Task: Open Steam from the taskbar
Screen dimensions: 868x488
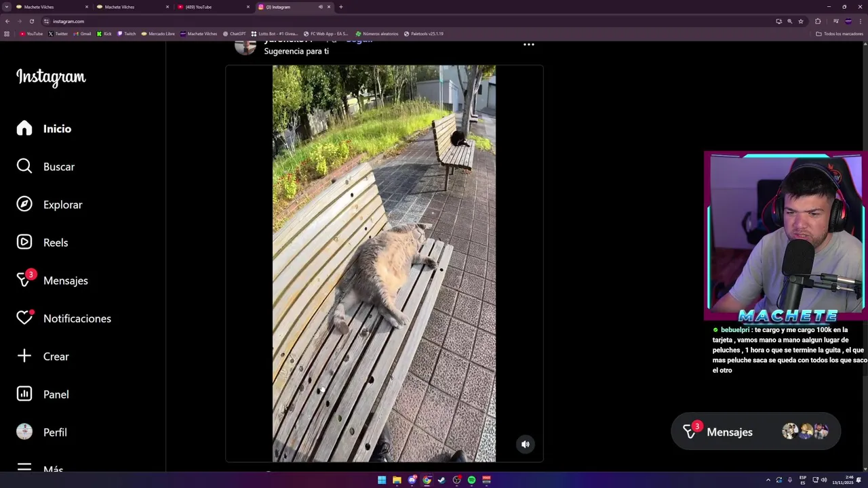Action: point(441,480)
